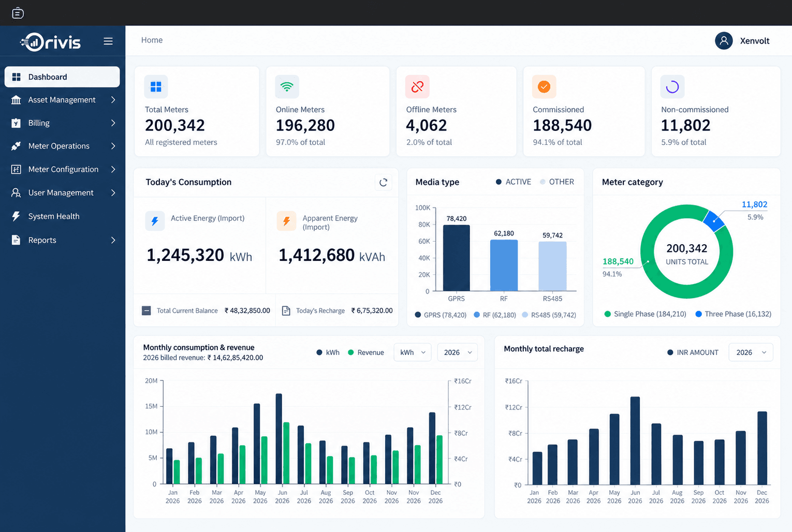
Task: Open the clipboard icon in top bar
Action: pos(18,13)
